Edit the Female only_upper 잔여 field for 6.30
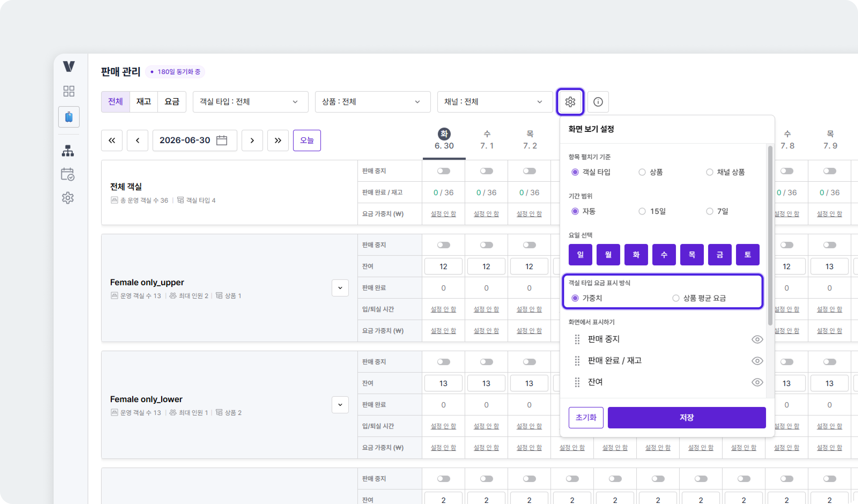Image resolution: width=858 pixels, height=504 pixels. pyautogui.click(x=443, y=266)
